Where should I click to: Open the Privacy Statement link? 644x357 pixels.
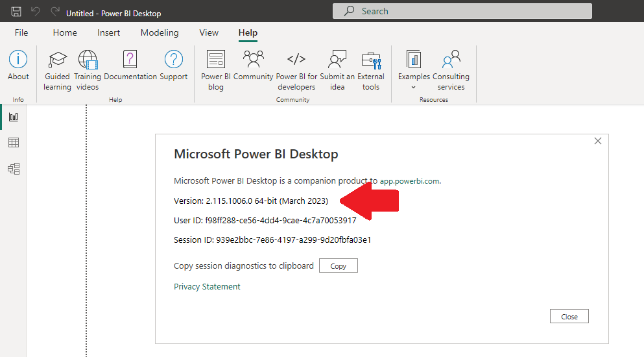(x=207, y=287)
